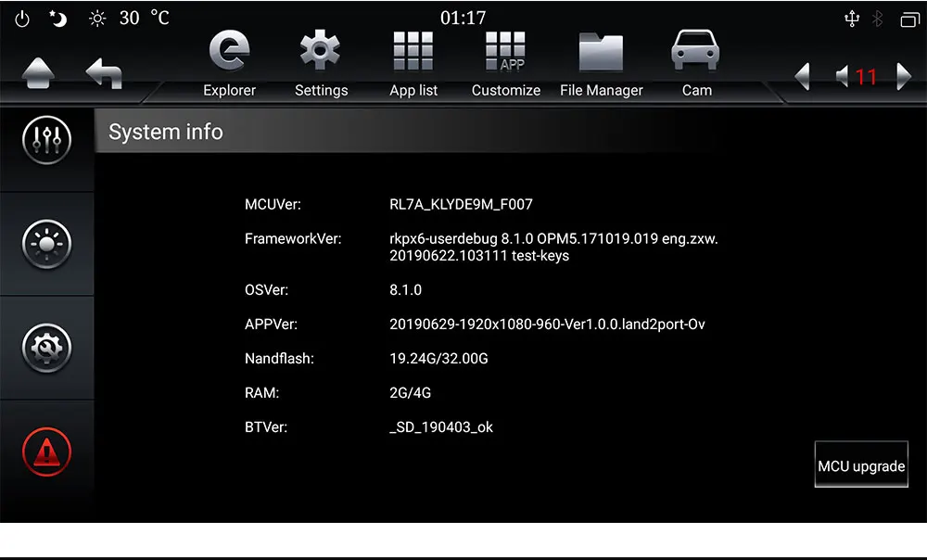Click Nandflash value 19.24G/32.00G
This screenshot has height=560, width=927.
click(438, 359)
